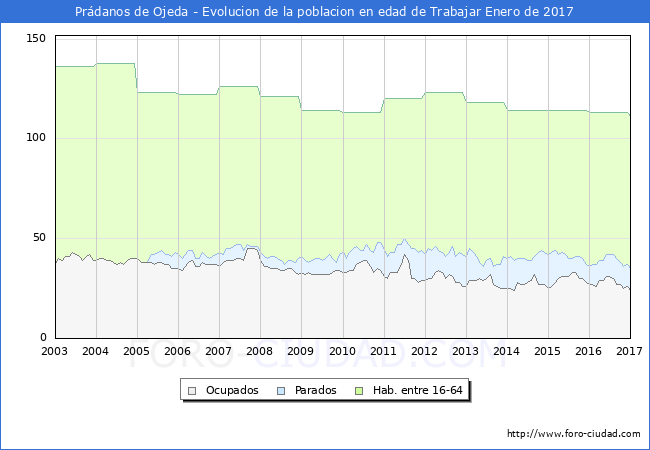Click the Ocupados grey legend swatch
Viewport: 650px width, 450px height.
[192, 391]
